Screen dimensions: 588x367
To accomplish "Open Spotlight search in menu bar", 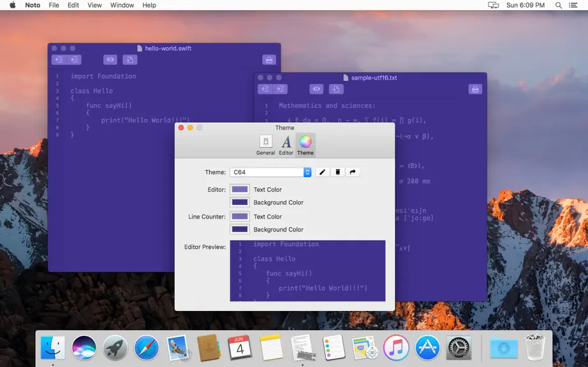I will 559,5.
